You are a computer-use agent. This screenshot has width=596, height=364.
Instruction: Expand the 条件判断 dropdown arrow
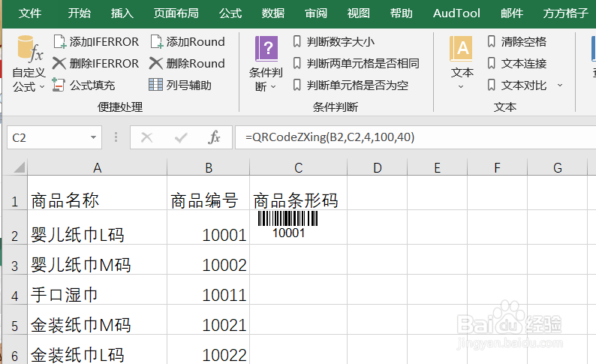coord(273,87)
